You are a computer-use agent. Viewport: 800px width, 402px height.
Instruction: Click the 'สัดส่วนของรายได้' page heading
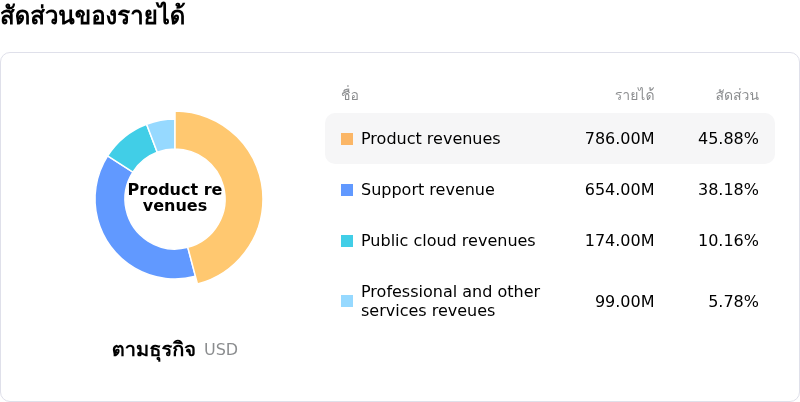click(92, 15)
